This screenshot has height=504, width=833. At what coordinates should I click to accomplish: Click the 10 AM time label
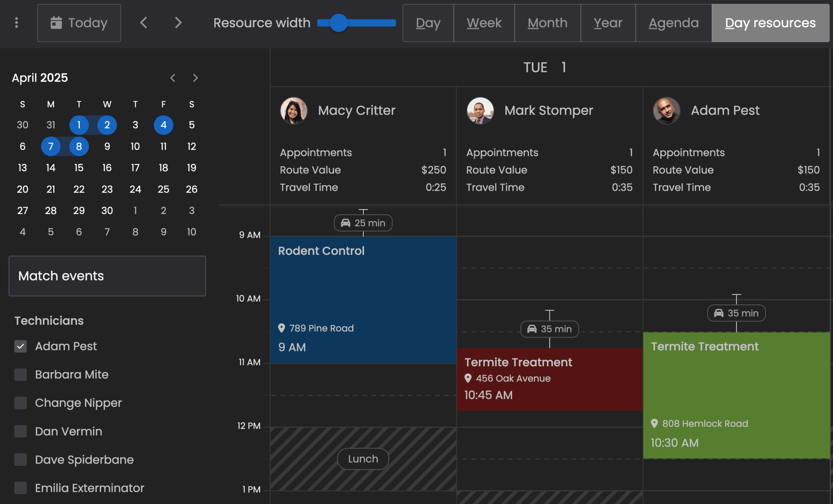[248, 298]
